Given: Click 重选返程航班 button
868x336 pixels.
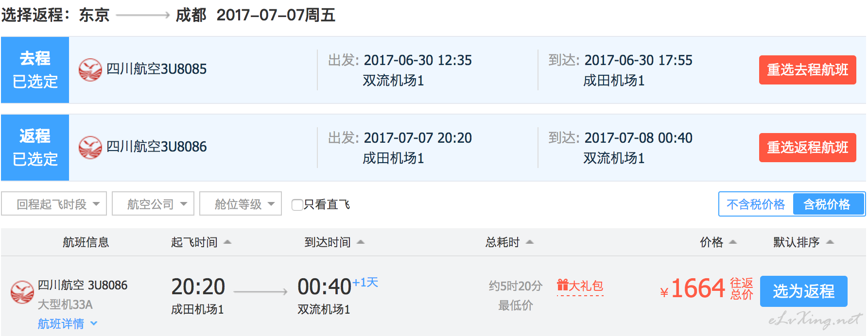Looking at the screenshot, I should [x=808, y=148].
